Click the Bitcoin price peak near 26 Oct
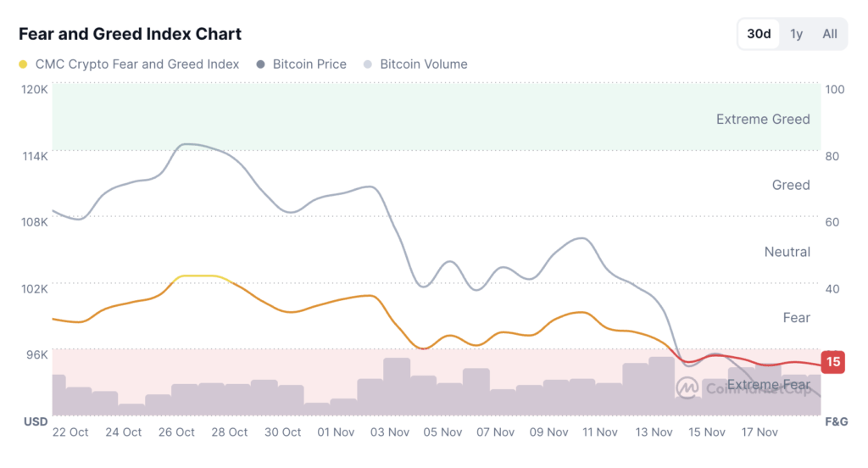Viewport: 868px width, 468px height. (187, 144)
